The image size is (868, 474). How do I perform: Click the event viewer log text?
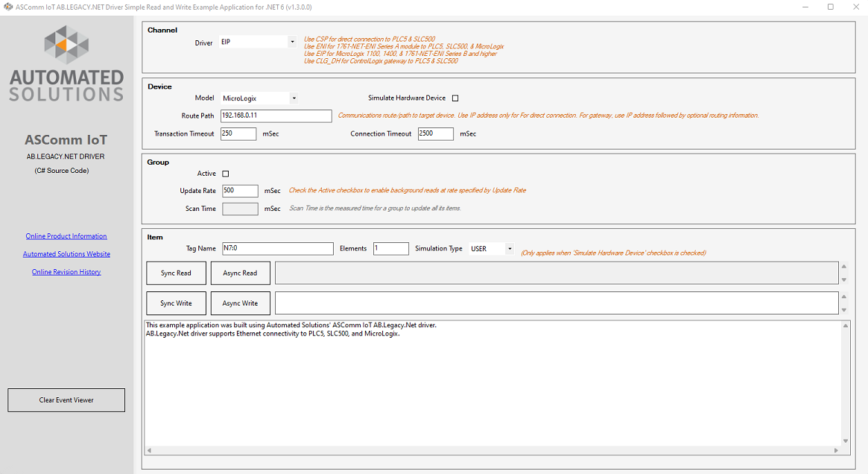pyautogui.click(x=291, y=329)
